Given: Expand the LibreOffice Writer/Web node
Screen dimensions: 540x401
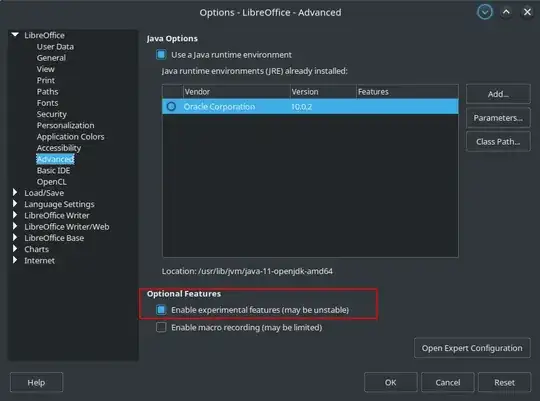Looking at the screenshot, I should click(15, 226).
